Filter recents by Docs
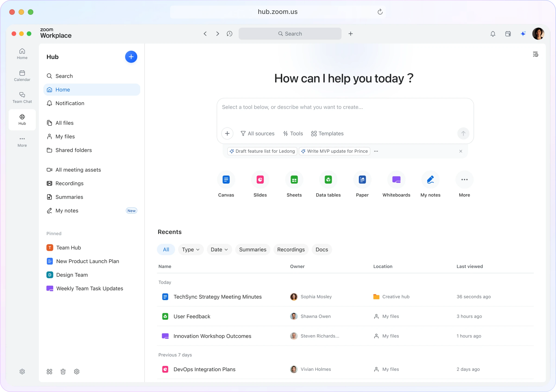 322,249
